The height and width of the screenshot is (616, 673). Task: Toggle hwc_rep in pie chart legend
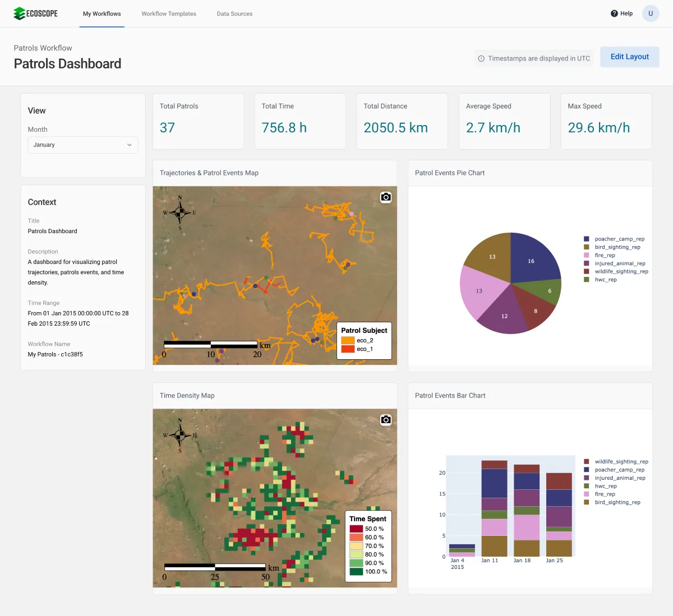600,280
